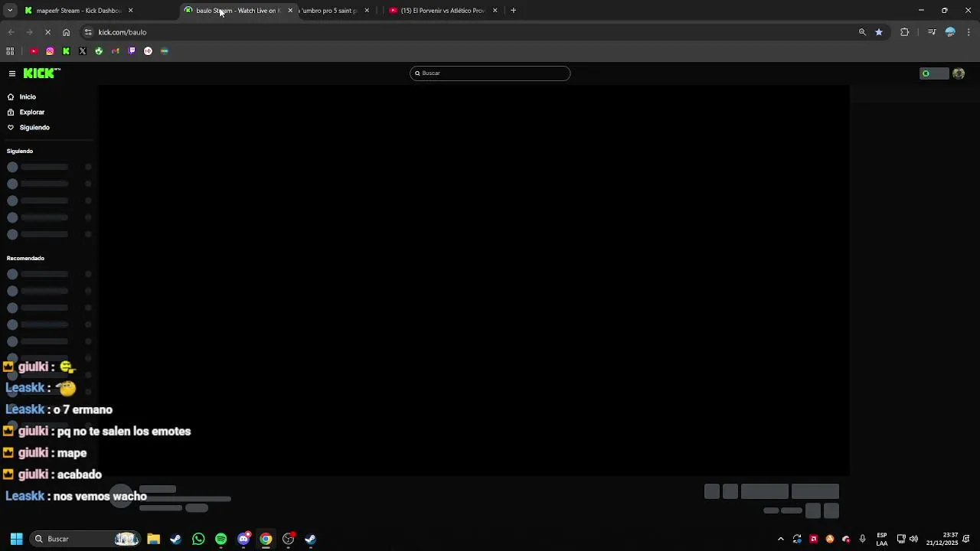The height and width of the screenshot is (551, 980).
Task: Open Kick user avatar menu
Action: click(959, 73)
